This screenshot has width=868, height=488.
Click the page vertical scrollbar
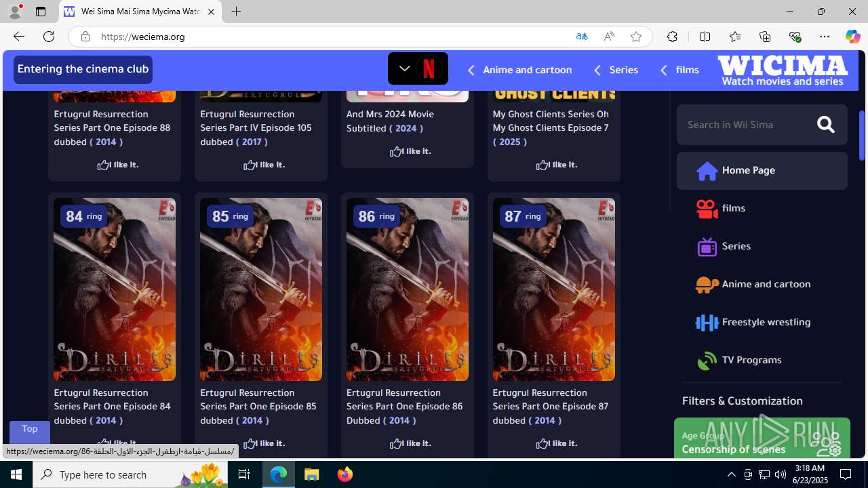(862, 136)
